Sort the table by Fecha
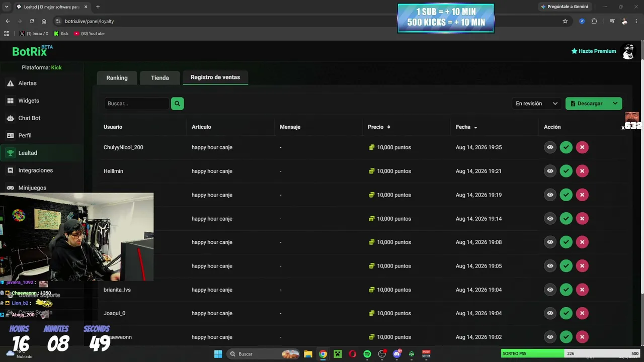 tap(466, 127)
